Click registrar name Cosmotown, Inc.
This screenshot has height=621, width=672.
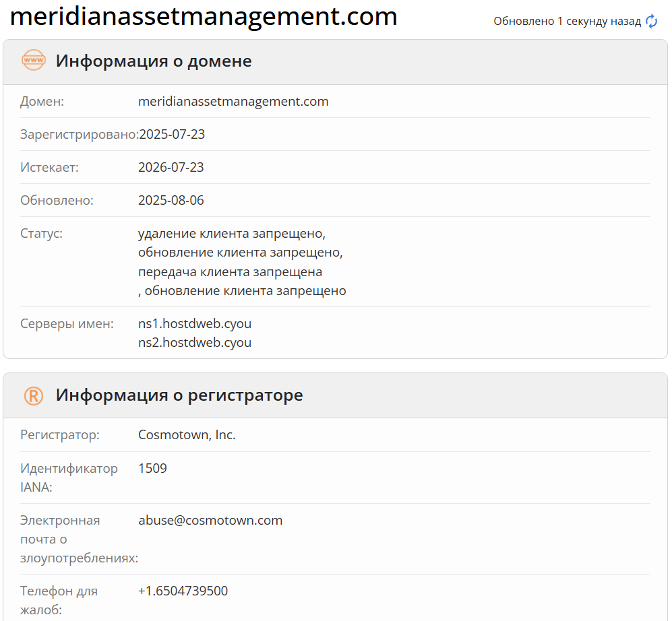(x=187, y=434)
